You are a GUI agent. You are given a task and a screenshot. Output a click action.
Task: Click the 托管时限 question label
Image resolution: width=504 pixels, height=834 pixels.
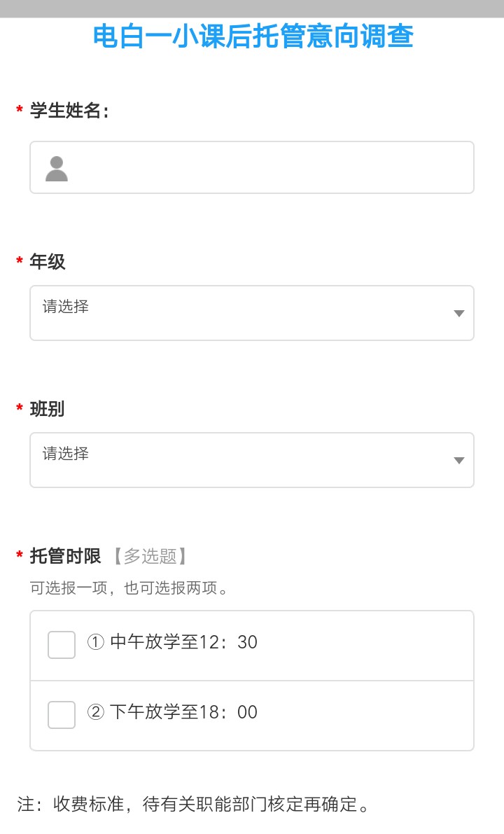click(x=66, y=557)
